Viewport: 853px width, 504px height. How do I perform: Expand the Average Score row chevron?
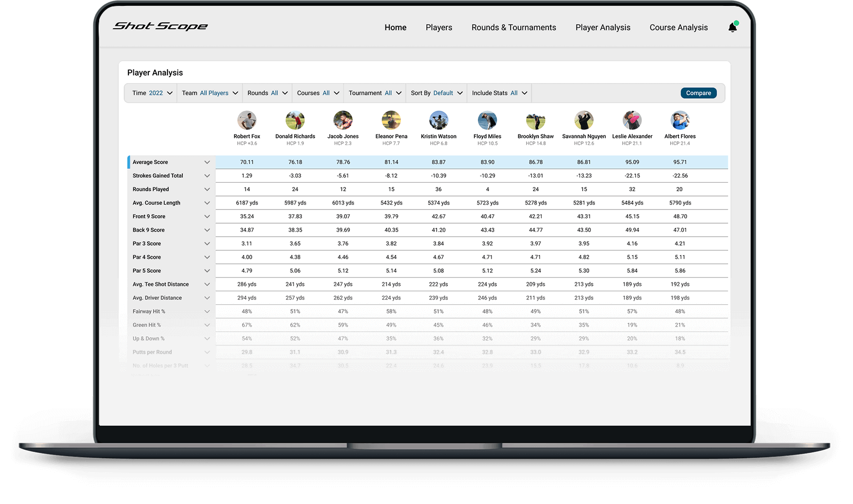click(x=207, y=162)
